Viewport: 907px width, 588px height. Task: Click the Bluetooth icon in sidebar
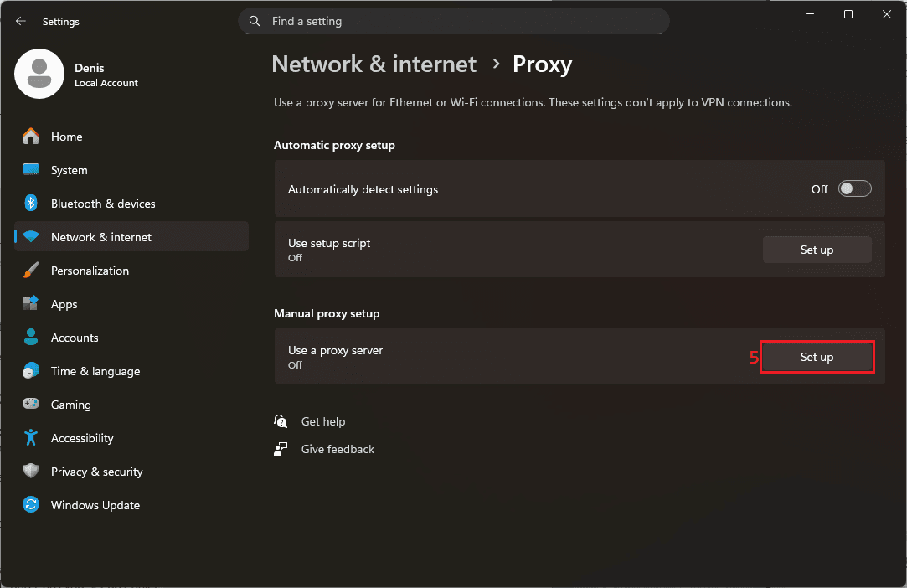tap(31, 204)
